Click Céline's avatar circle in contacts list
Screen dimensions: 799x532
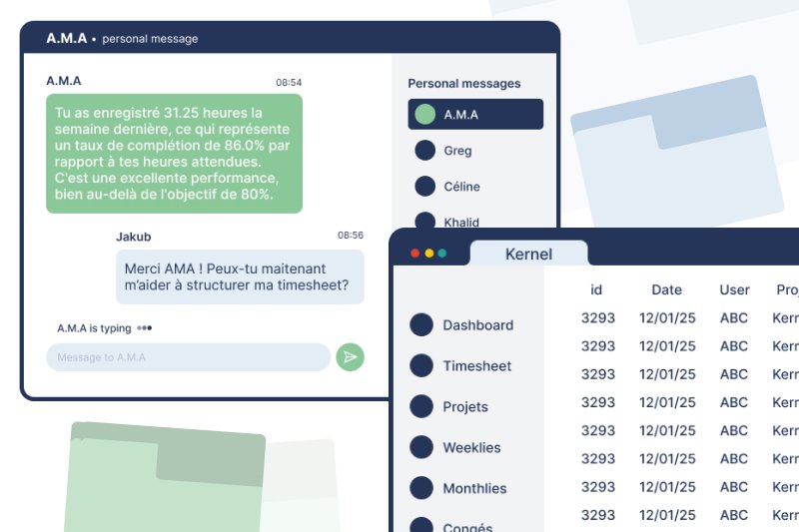[425, 187]
